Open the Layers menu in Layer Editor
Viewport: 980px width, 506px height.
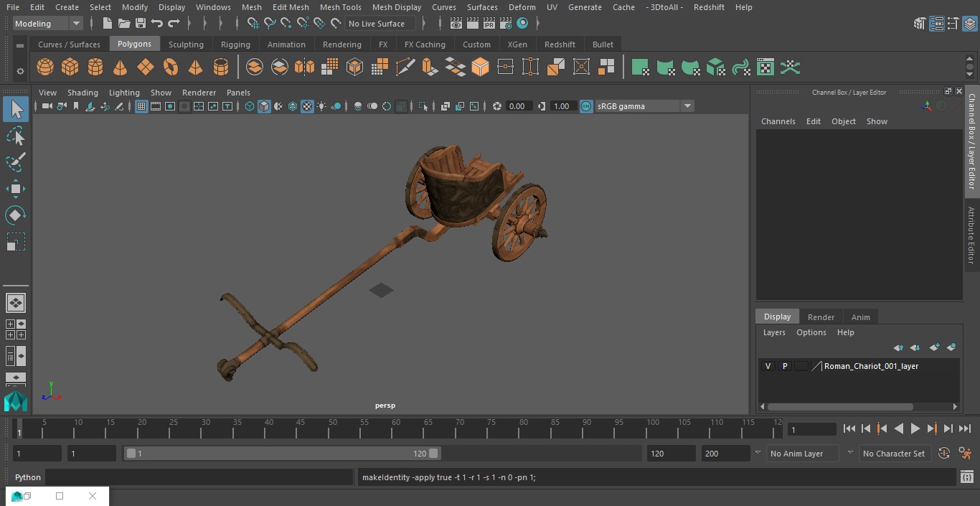pyautogui.click(x=773, y=332)
